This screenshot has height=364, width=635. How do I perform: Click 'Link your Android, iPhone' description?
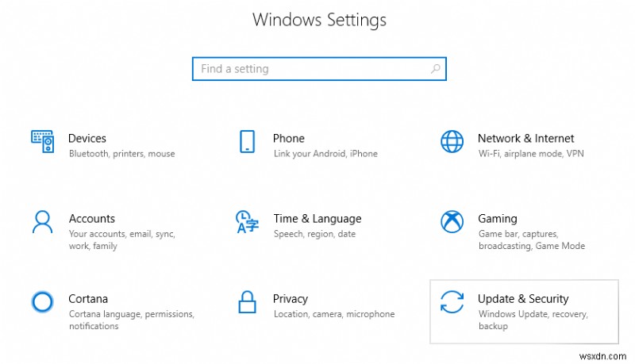[325, 154]
